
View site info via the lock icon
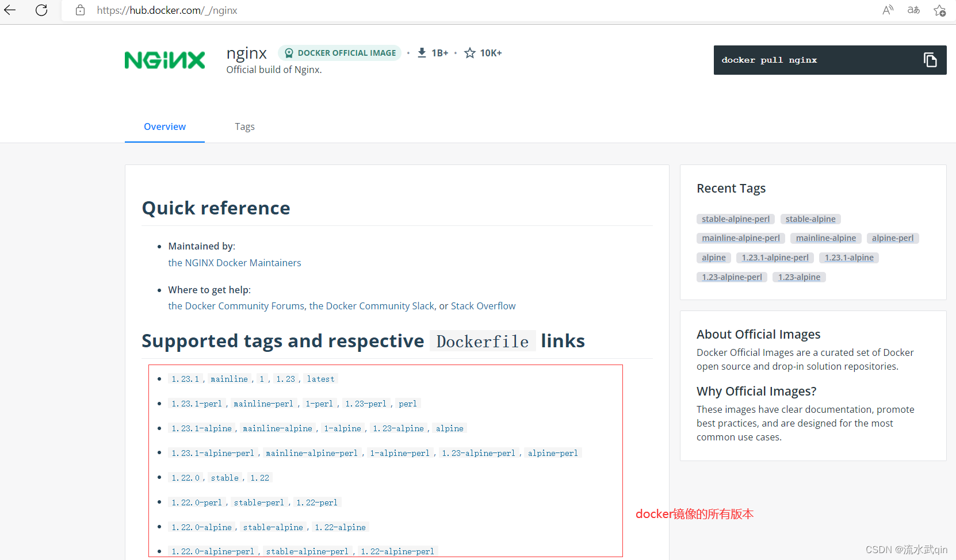coord(81,10)
